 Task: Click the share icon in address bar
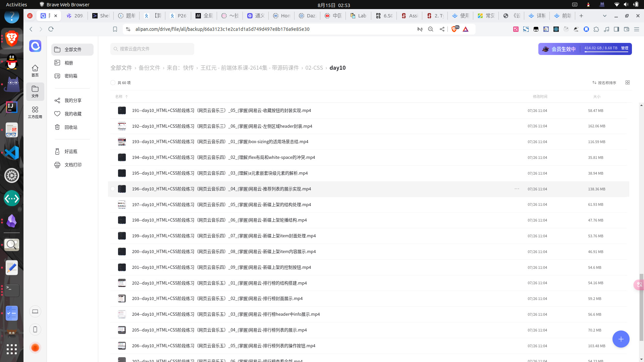pos(442,29)
